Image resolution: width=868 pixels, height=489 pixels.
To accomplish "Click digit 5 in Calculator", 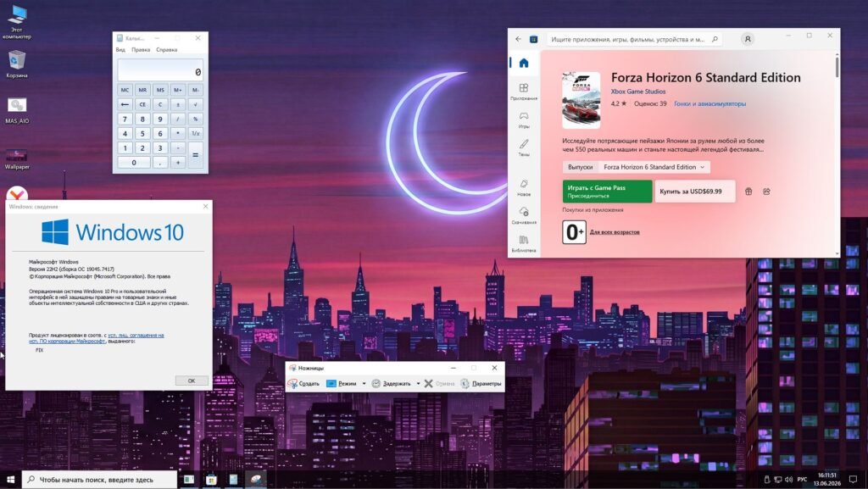I will click(142, 133).
